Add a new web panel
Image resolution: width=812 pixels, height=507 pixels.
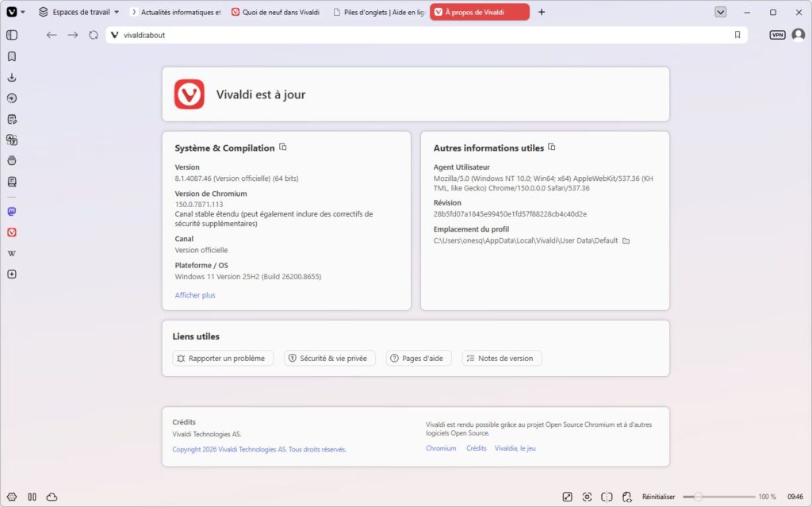click(x=12, y=275)
